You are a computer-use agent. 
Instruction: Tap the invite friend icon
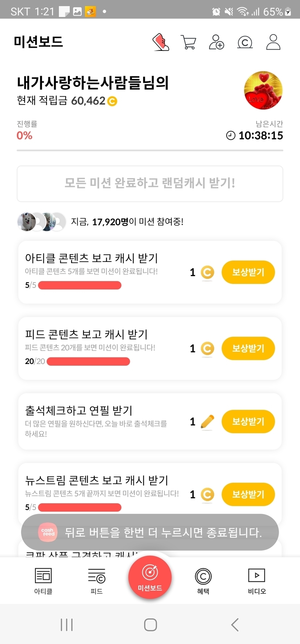[217, 42]
